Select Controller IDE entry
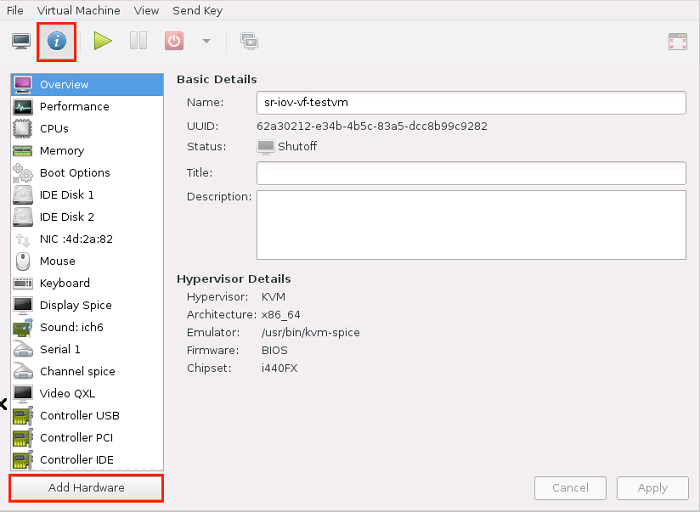Image resolution: width=700 pixels, height=512 pixels. pos(87,460)
